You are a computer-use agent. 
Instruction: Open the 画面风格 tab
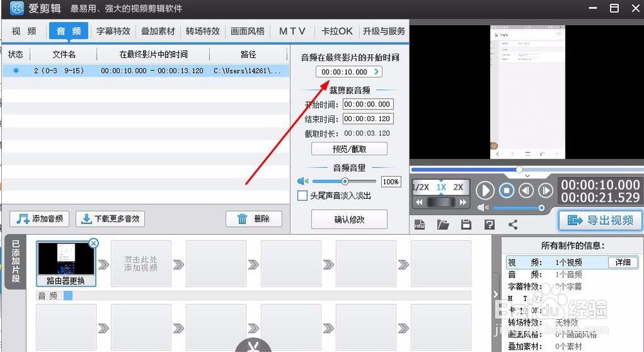[248, 31]
